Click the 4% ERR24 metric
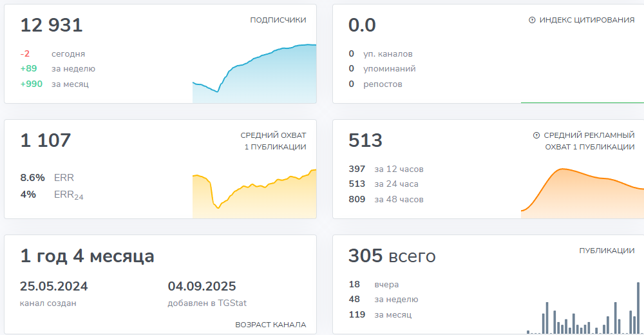Viewport: 644px width, 335px height. point(52,195)
